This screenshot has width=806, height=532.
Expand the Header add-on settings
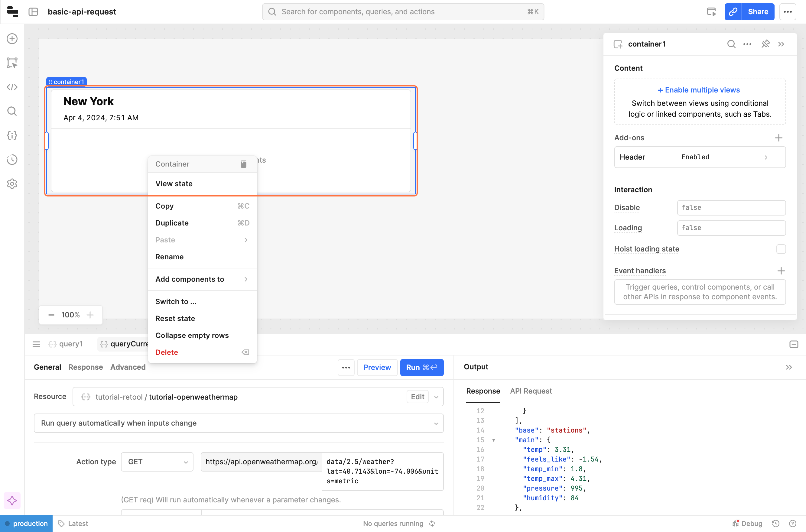pyautogui.click(x=700, y=157)
